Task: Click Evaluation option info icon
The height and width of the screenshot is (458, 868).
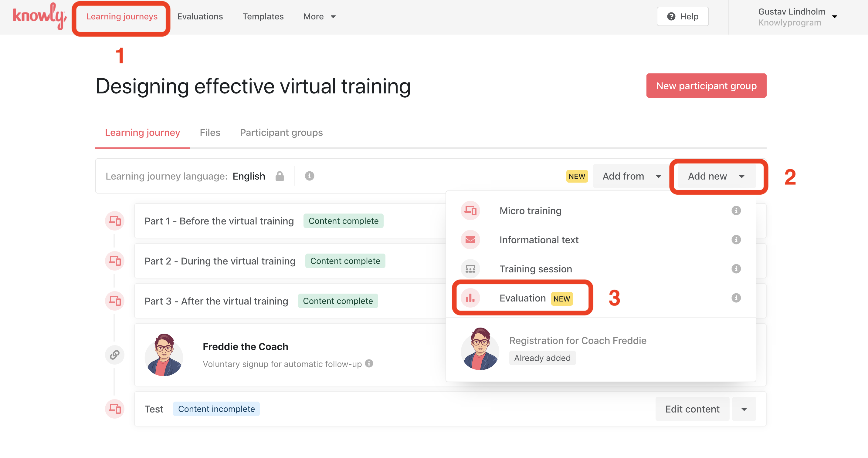Action: (x=736, y=298)
